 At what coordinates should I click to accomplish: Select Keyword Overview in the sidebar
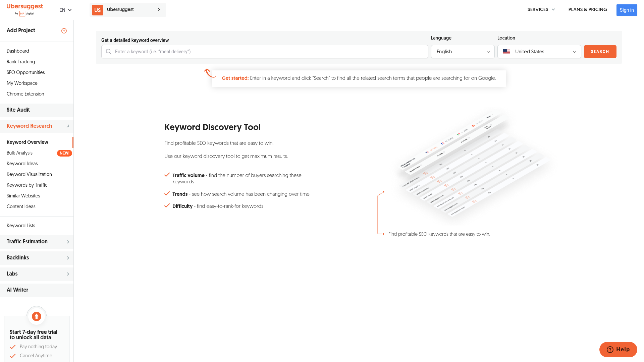27,142
